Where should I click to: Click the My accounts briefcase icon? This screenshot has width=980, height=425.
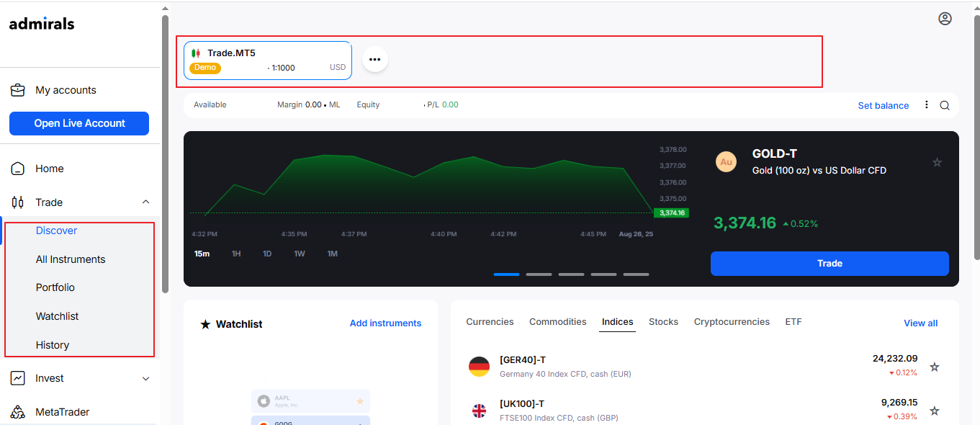pyautogui.click(x=18, y=90)
